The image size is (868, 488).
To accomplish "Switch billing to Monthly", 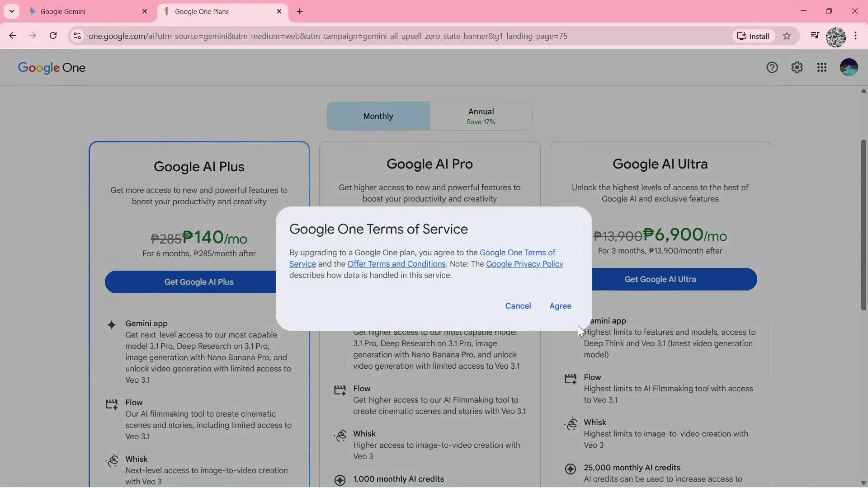I will pos(378,116).
